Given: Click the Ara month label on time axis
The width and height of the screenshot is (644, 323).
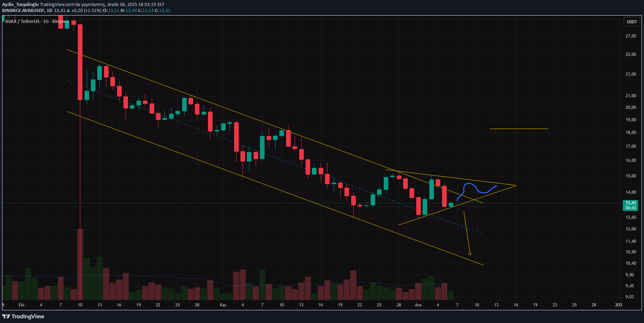Looking at the screenshot, I should (418, 305).
